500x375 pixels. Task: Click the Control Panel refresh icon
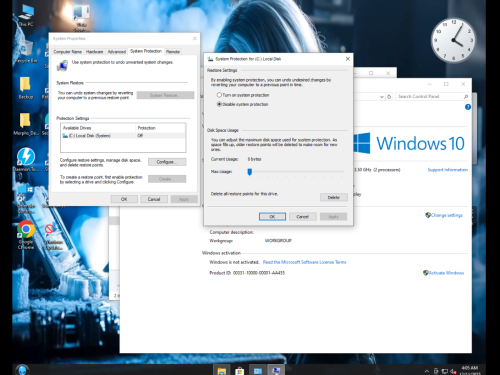(389, 97)
